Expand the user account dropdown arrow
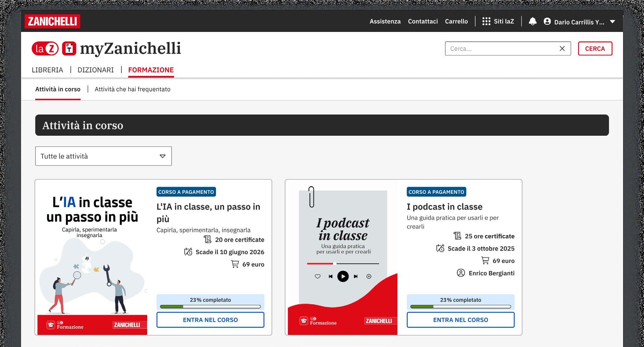Screen dimensions: 644x347 pos(612,22)
